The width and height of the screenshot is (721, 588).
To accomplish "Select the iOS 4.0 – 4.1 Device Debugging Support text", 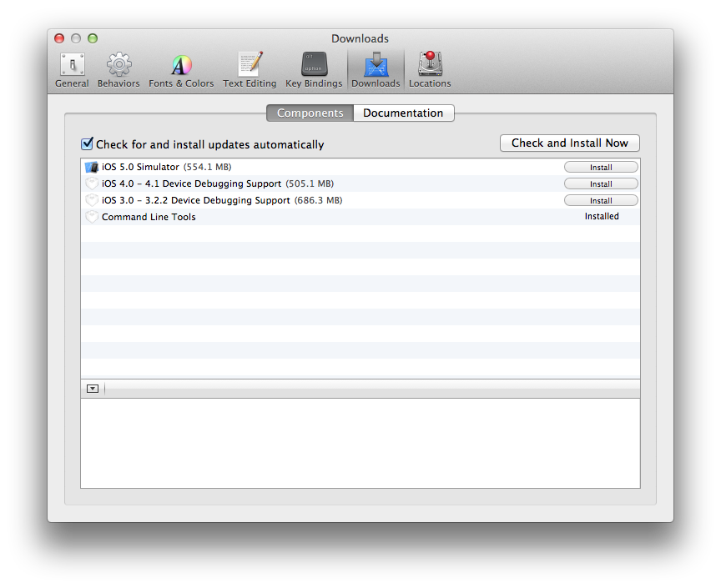I will coord(191,183).
